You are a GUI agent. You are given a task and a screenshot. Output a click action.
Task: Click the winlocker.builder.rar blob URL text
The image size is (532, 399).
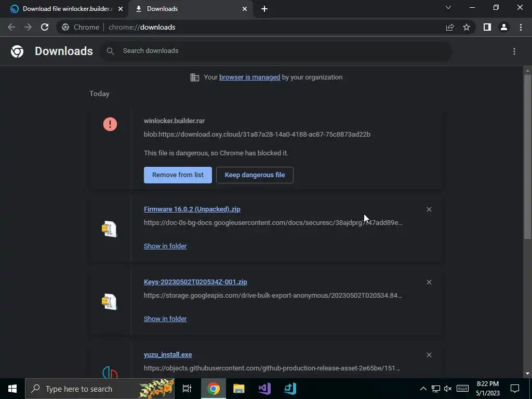257,135
